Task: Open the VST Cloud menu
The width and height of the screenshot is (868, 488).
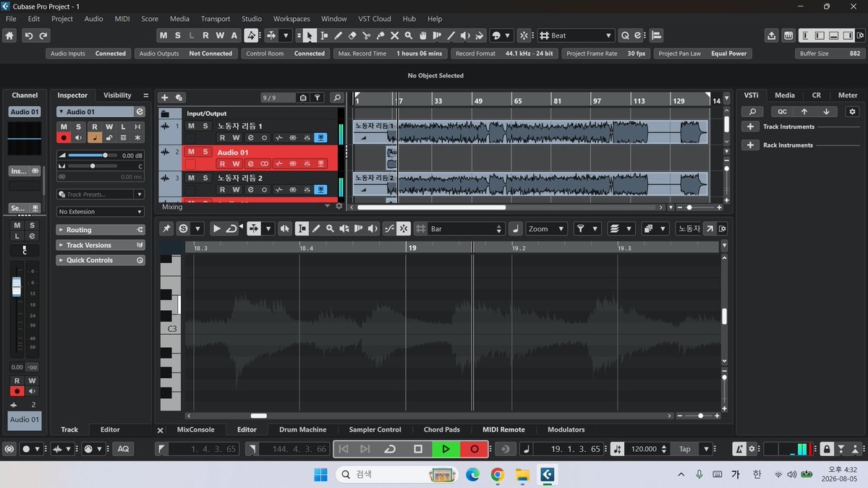Action: [x=376, y=19]
